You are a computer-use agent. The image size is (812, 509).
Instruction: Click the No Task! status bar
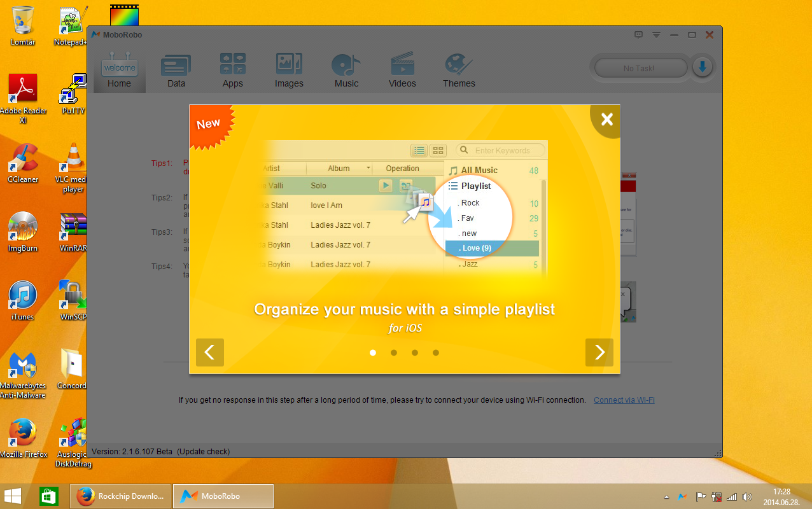click(639, 68)
